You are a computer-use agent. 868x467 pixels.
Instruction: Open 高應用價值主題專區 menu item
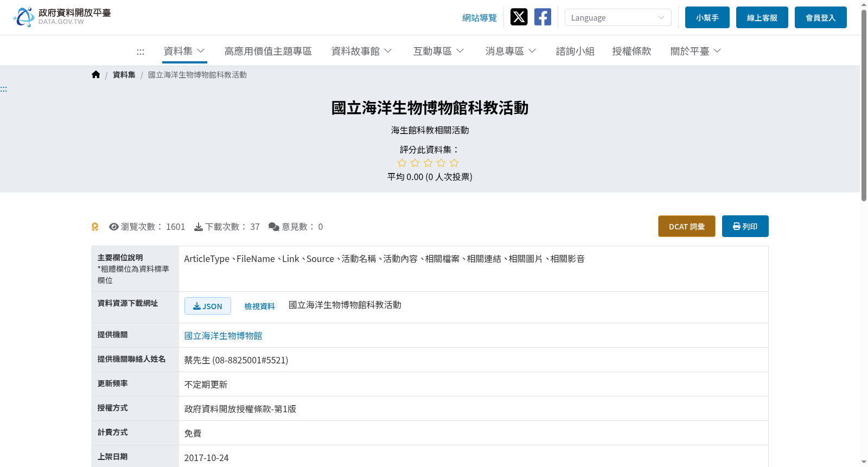268,51
